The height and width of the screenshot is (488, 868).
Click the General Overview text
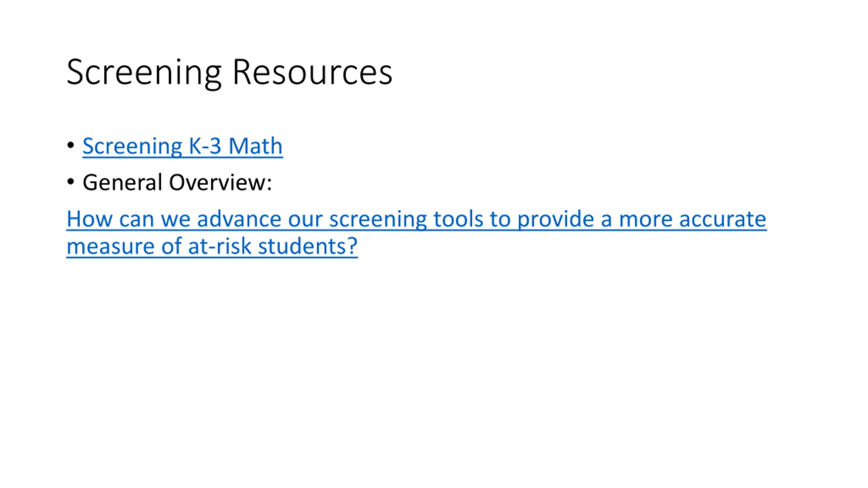(x=177, y=183)
